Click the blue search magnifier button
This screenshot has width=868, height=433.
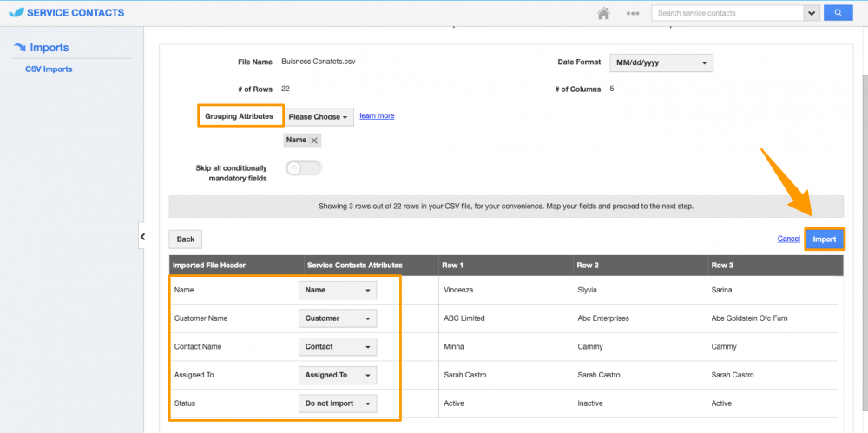[x=838, y=13]
